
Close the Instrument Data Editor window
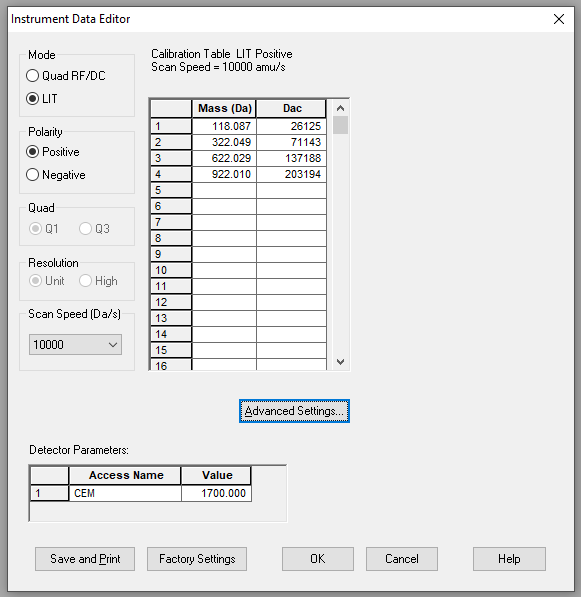click(559, 19)
